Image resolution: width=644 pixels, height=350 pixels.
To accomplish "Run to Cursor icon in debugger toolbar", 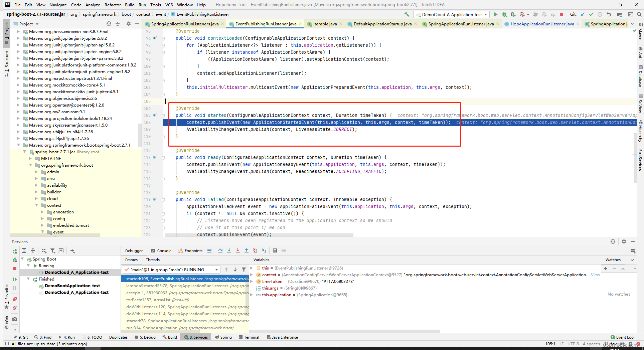I will click(x=264, y=250).
